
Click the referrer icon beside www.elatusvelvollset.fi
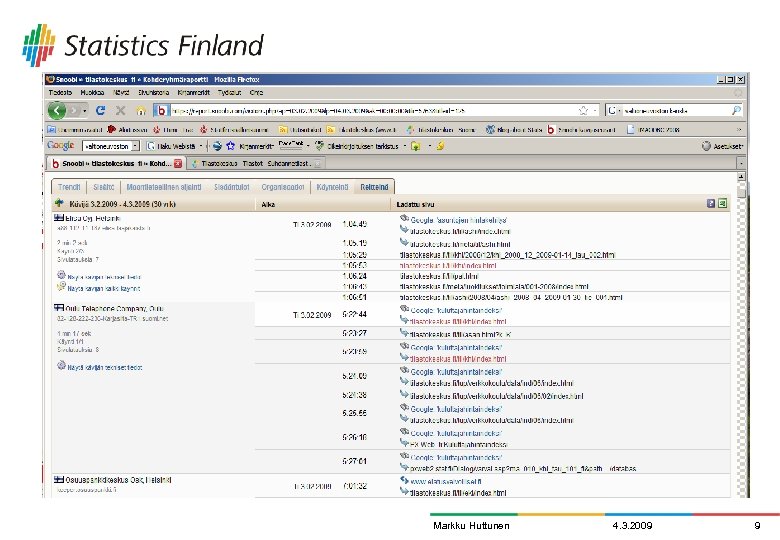(x=404, y=480)
